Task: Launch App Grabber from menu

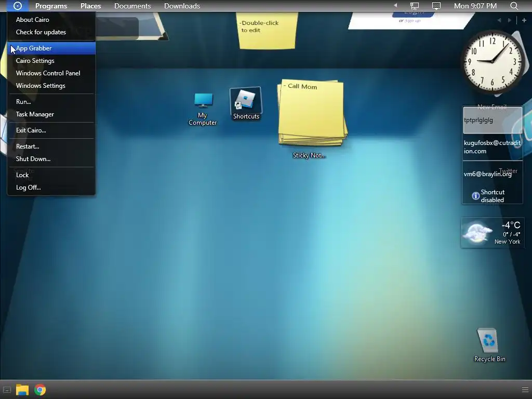Action: (51, 48)
